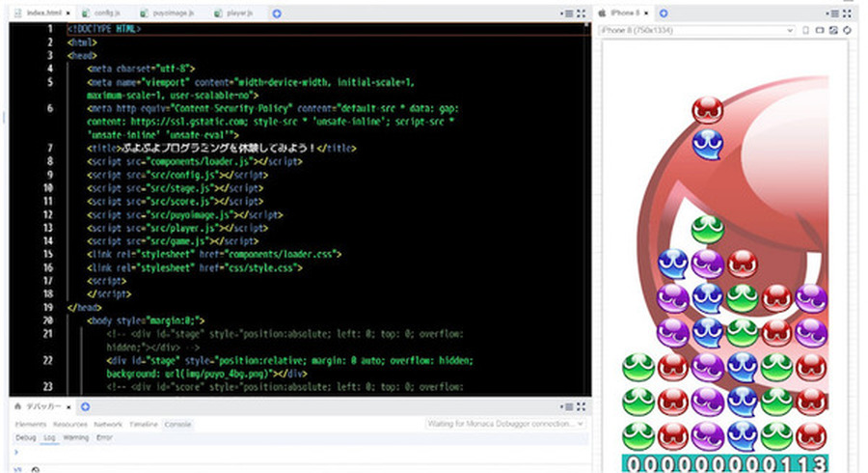The height and width of the screenshot is (473, 868).
Task: Open the iPhone 8 device dropdown
Action: pyautogui.click(x=695, y=31)
